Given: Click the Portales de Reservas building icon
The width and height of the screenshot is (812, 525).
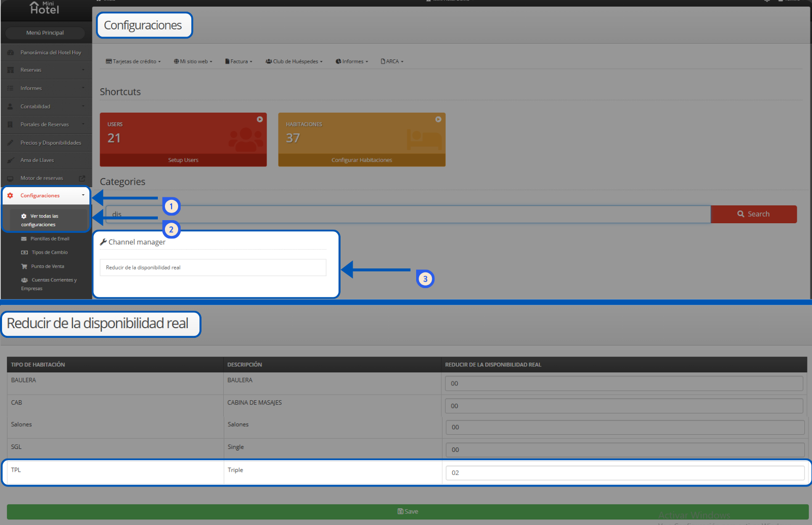Looking at the screenshot, I should click(x=10, y=124).
